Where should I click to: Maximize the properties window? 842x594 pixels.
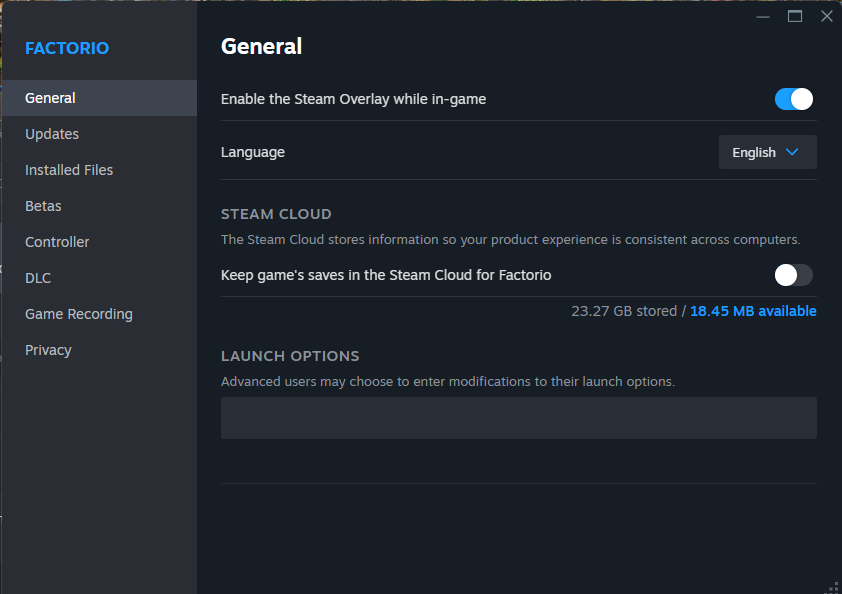(x=795, y=17)
